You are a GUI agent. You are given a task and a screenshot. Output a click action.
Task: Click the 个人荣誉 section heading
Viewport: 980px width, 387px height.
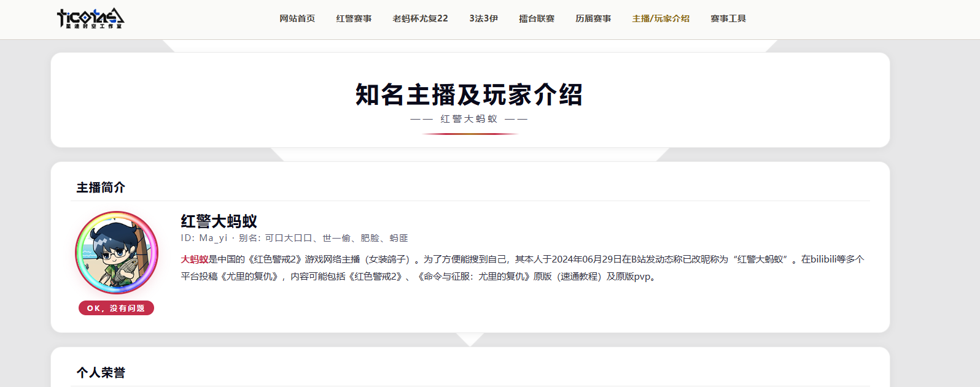tap(101, 372)
